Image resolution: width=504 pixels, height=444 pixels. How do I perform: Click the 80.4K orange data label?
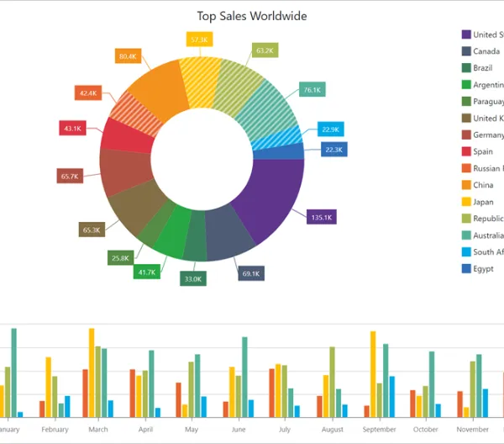click(128, 56)
